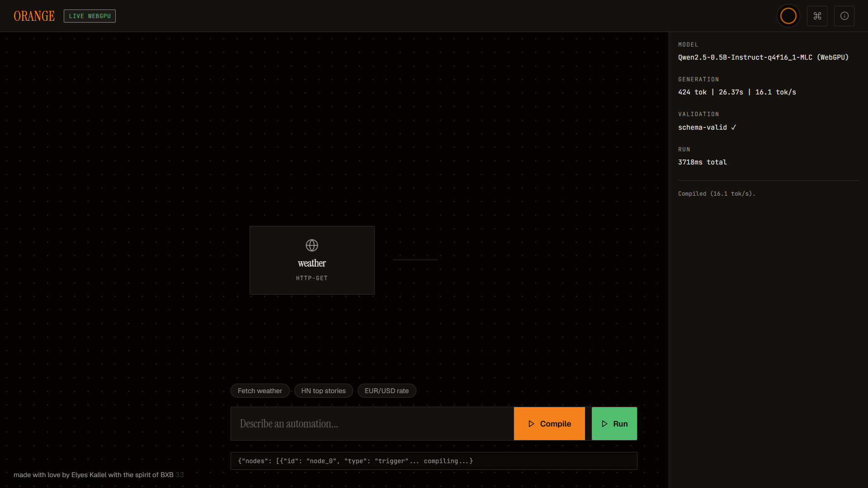Screen dimensions: 868x488
Task: Click the LIVE WEBGPU badge
Action: [x=90, y=16]
